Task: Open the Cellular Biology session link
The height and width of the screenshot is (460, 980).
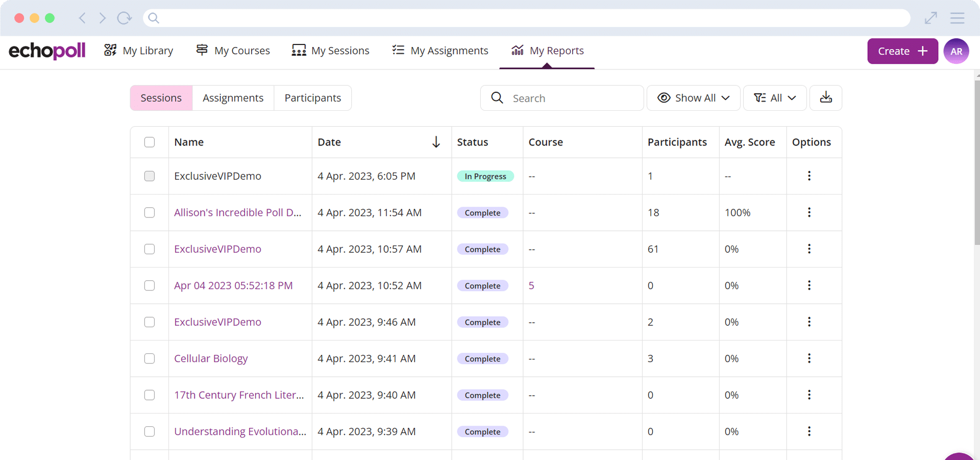Action: coord(211,358)
